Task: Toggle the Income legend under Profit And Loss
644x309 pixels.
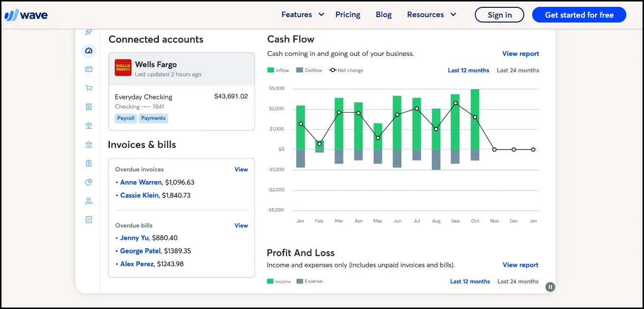Action: coord(279,281)
